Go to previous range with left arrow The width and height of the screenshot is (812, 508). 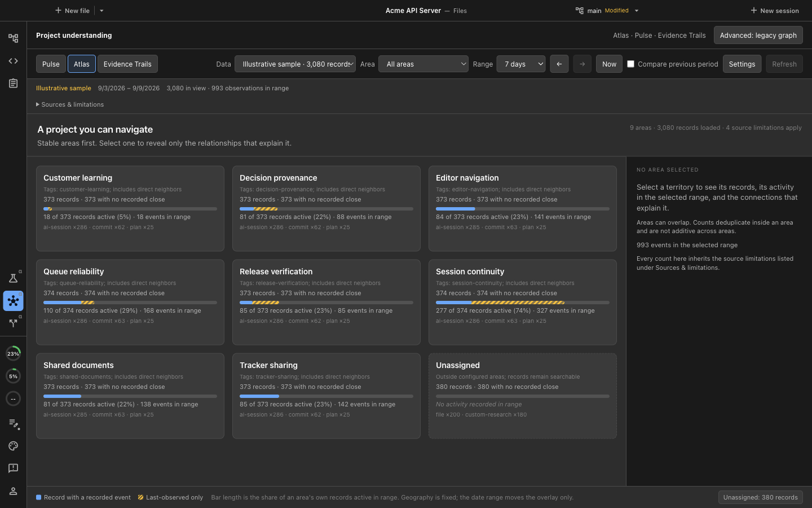[559, 64]
